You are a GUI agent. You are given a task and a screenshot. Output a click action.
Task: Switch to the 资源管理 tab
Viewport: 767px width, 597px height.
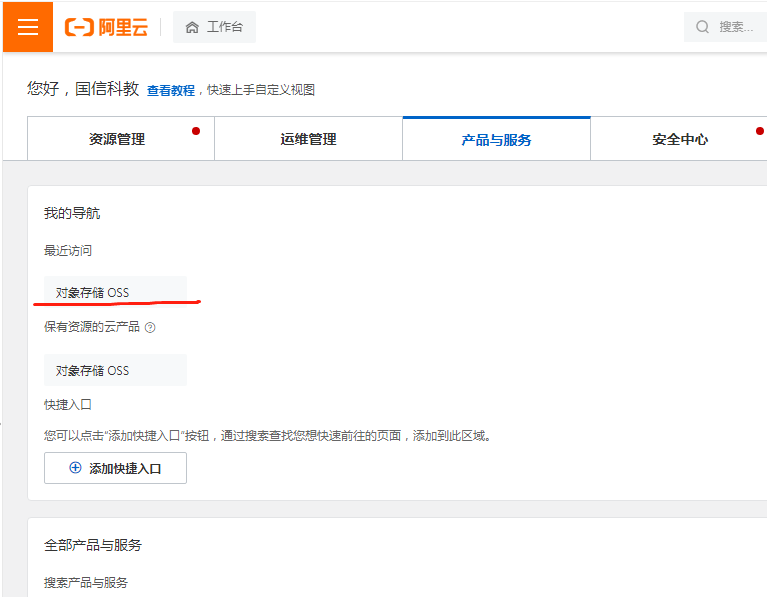(121, 138)
